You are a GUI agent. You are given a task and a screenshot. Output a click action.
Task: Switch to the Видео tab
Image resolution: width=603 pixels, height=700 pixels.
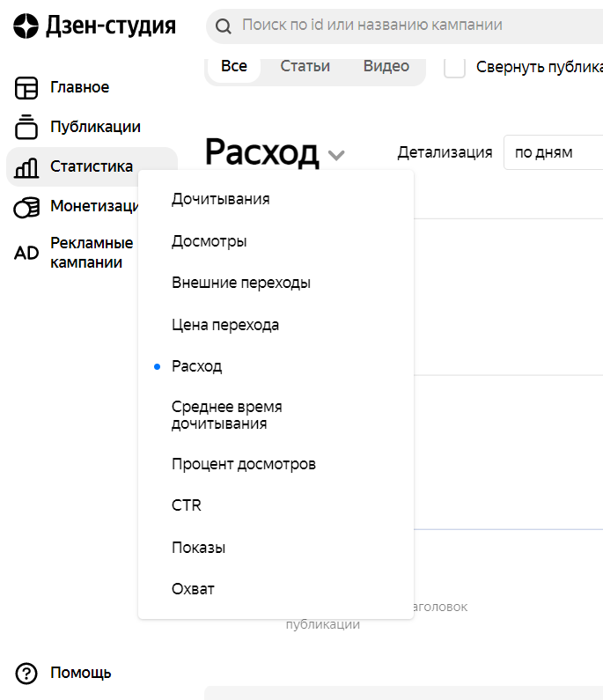tap(386, 67)
